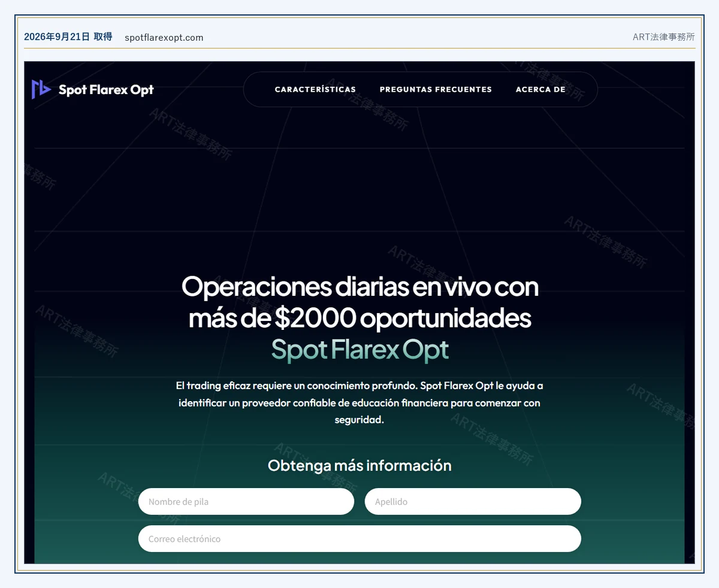Image resolution: width=719 pixels, height=588 pixels.
Task: Focus the Nombre de pila field
Action: click(246, 501)
